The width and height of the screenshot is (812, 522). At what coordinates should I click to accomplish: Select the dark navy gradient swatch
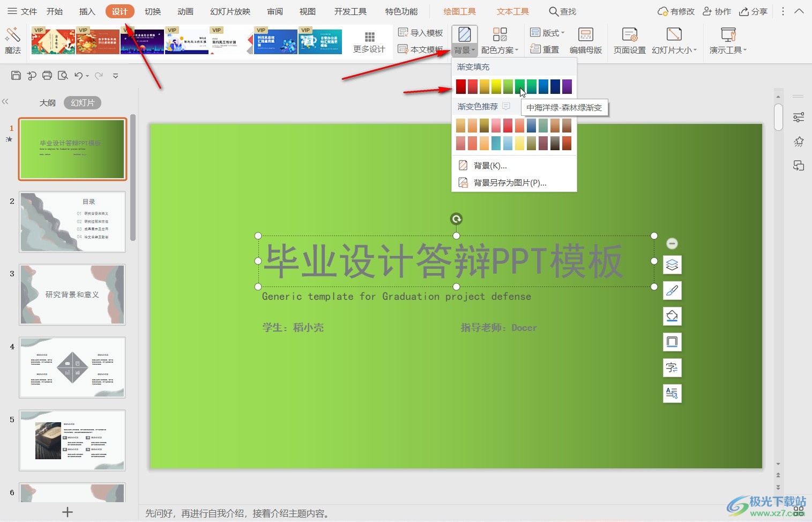pyautogui.click(x=555, y=86)
